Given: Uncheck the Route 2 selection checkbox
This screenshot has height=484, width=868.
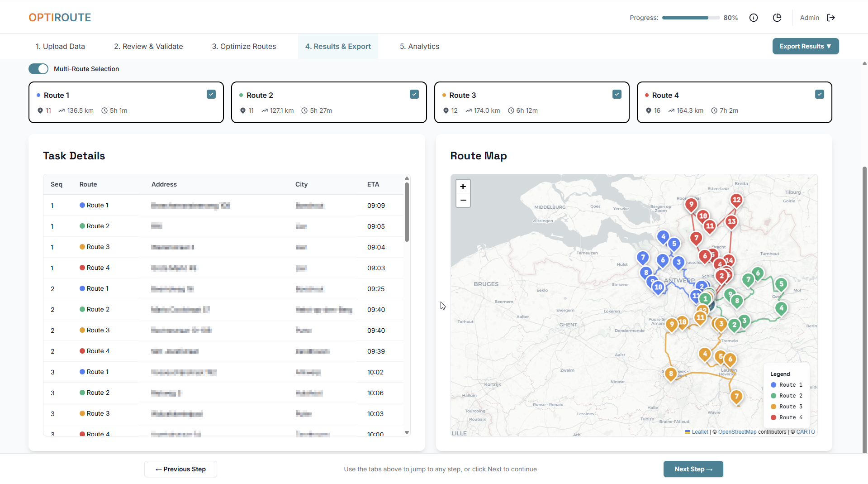Looking at the screenshot, I should (x=414, y=94).
